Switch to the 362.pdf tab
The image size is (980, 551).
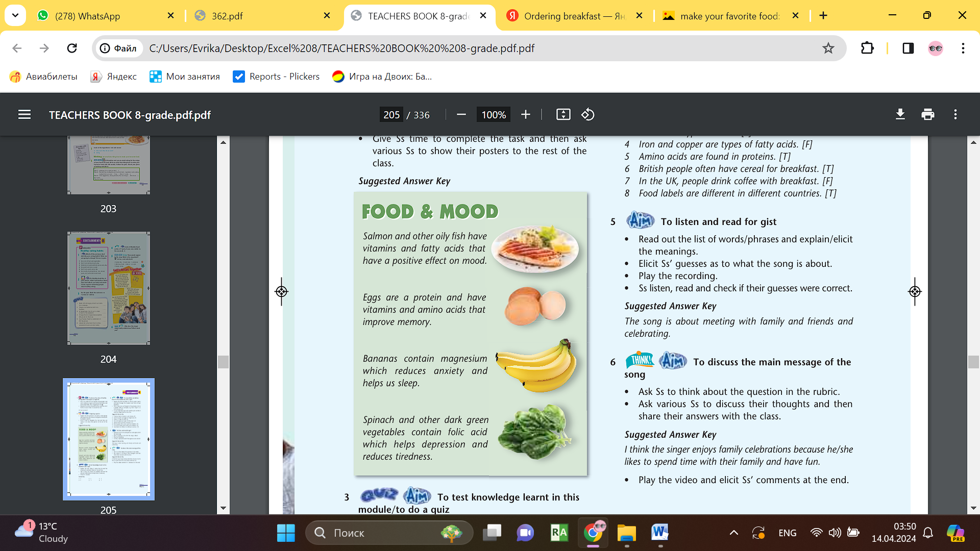click(227, 16)
